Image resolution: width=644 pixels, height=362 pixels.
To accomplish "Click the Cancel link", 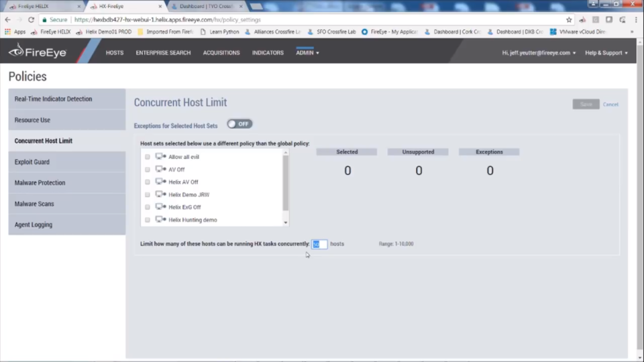I will [x=610, y=105].
